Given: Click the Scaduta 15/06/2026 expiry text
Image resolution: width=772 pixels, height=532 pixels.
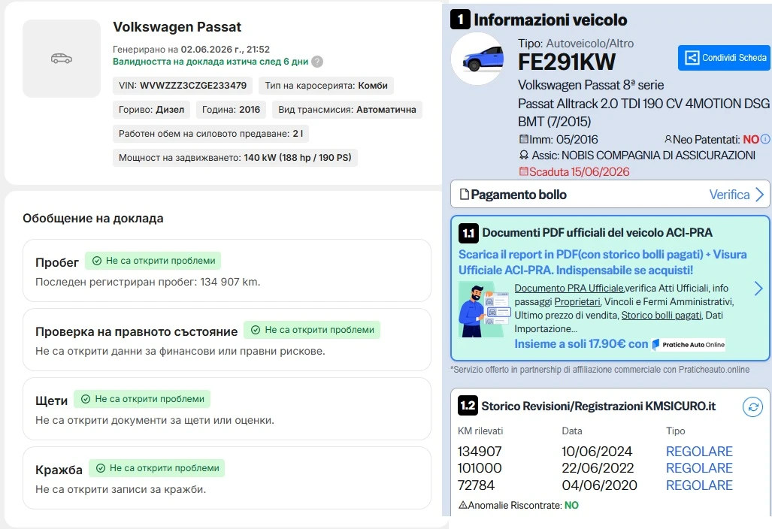Looking at the screenshot, I should [x=579, y=172].
